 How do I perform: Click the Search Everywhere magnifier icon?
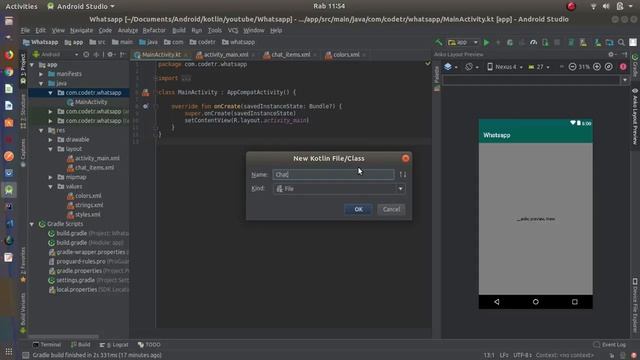tap(621, 42)
